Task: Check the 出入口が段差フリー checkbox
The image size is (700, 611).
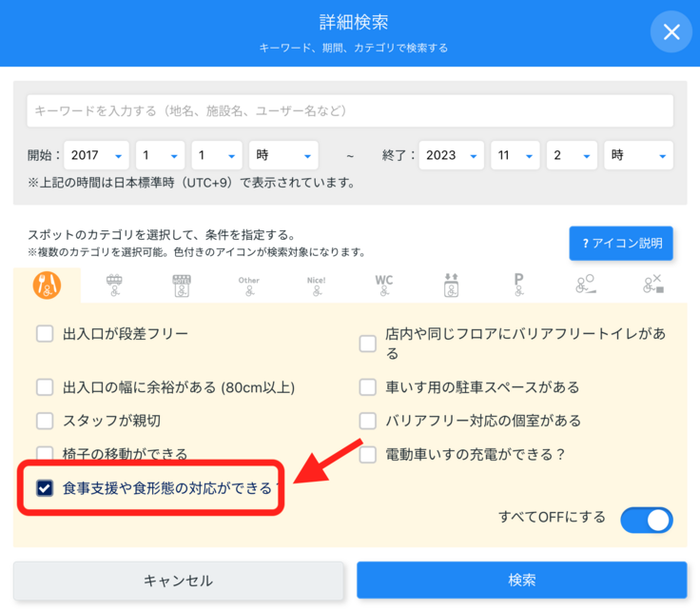Action: coord(45,334)
